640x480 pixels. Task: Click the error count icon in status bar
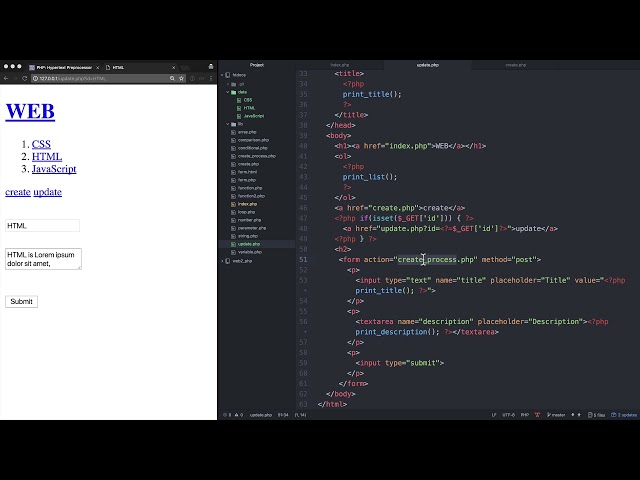227,415
